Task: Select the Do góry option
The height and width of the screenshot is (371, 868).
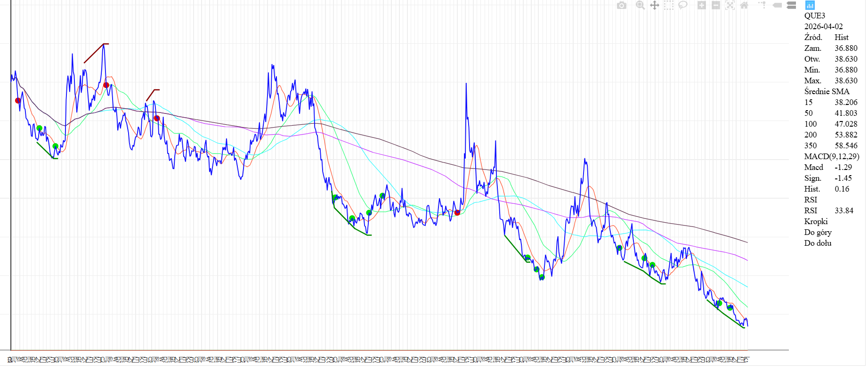Action: [x=818, y=232]
